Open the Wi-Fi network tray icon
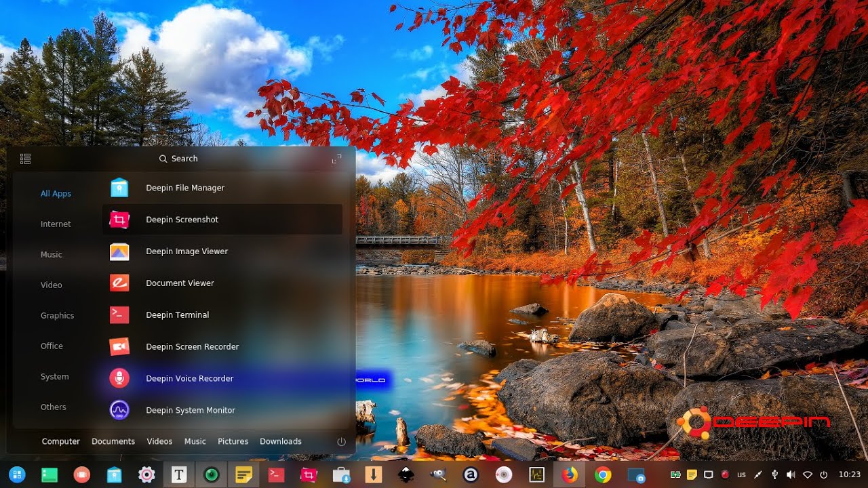 808,475
